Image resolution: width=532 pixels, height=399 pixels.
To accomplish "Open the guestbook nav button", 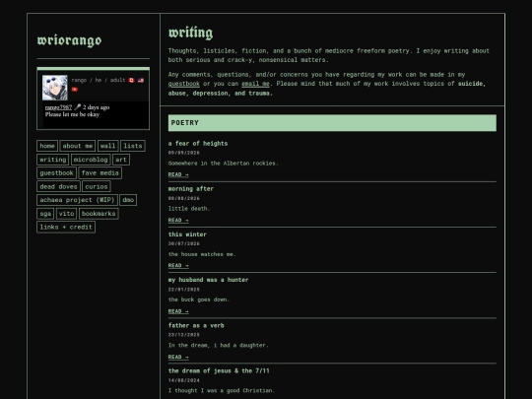I will (57, 173).
